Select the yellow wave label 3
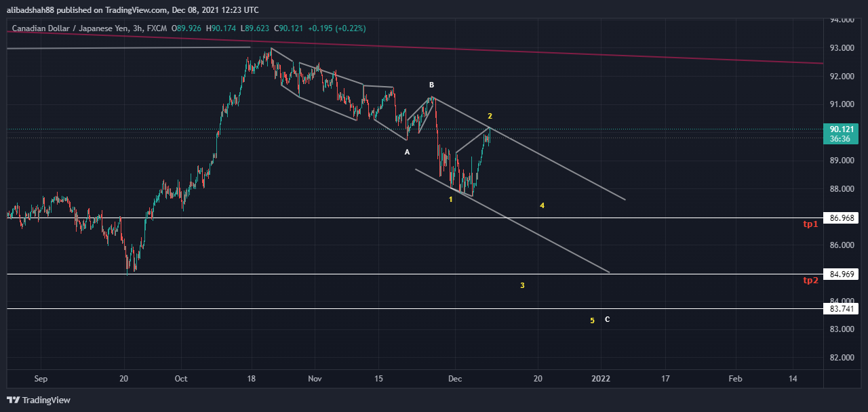 [522, 285]
